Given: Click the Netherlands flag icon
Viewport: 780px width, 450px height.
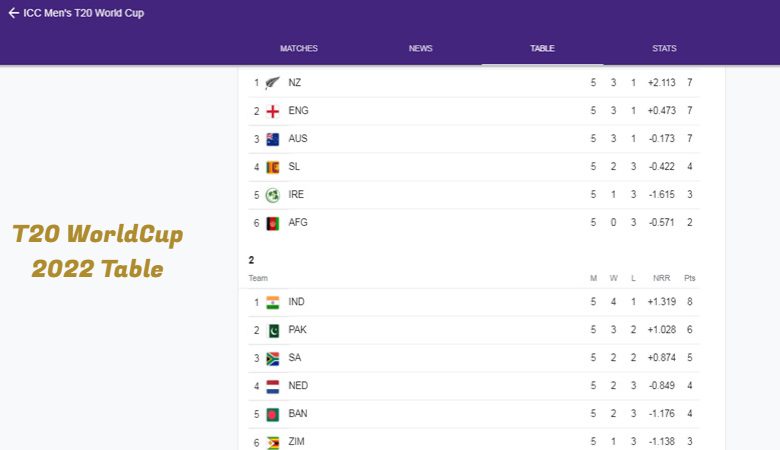Looking at the screenshot, I should point(273,386).
